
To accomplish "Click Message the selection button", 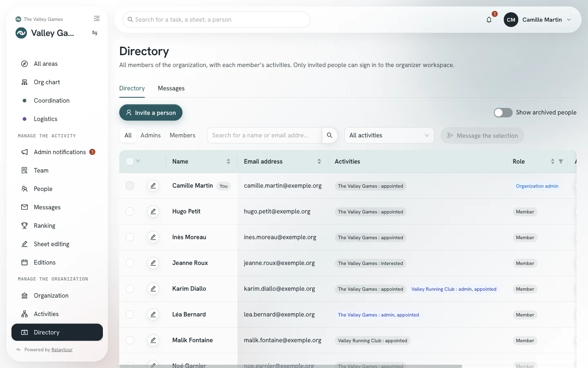I will (x=482, y=136).
